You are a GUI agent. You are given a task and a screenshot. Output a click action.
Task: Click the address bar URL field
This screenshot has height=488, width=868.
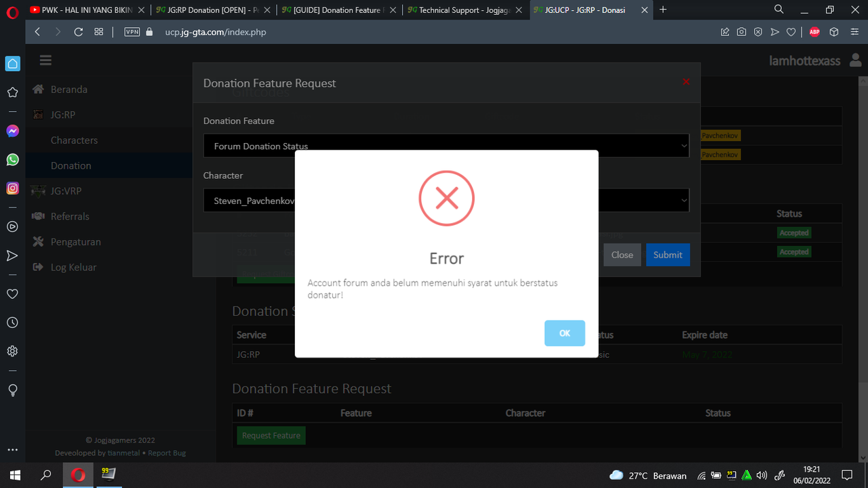[434, 32]
